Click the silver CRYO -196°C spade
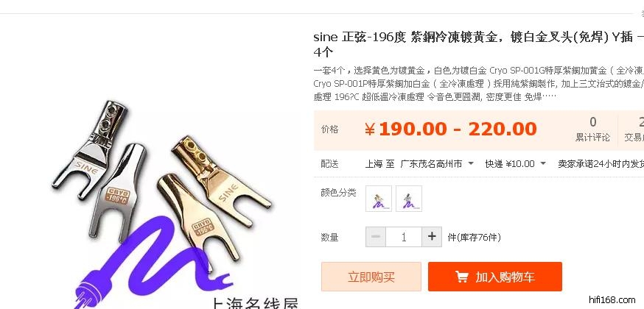644x309 pixels. (x=116, y=192)
